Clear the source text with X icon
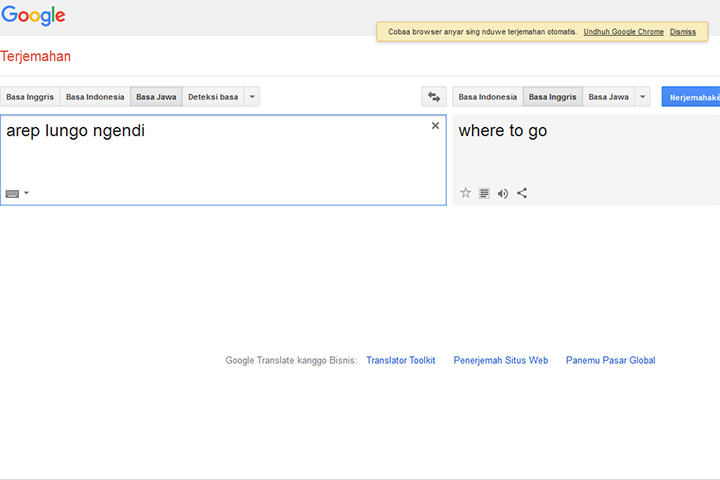This screenshot has width=720, height=480. click(x=435, y=126)
